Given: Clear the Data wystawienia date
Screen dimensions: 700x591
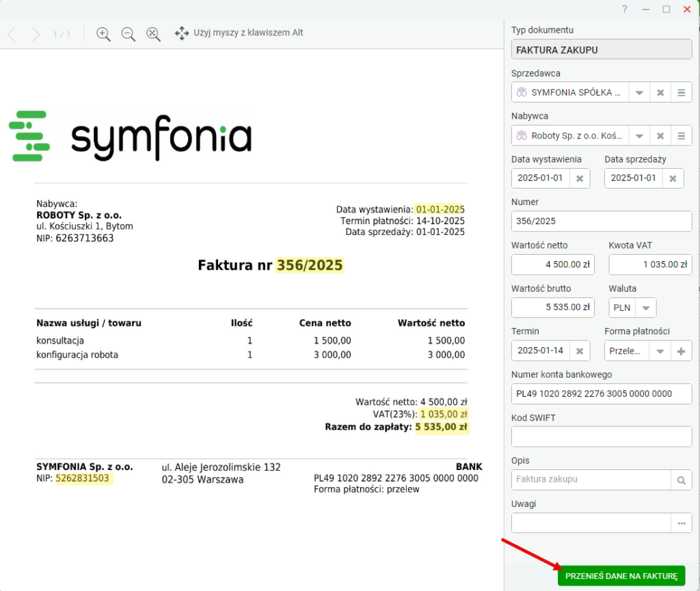Looking at the screenshot, I should point(580,178).
